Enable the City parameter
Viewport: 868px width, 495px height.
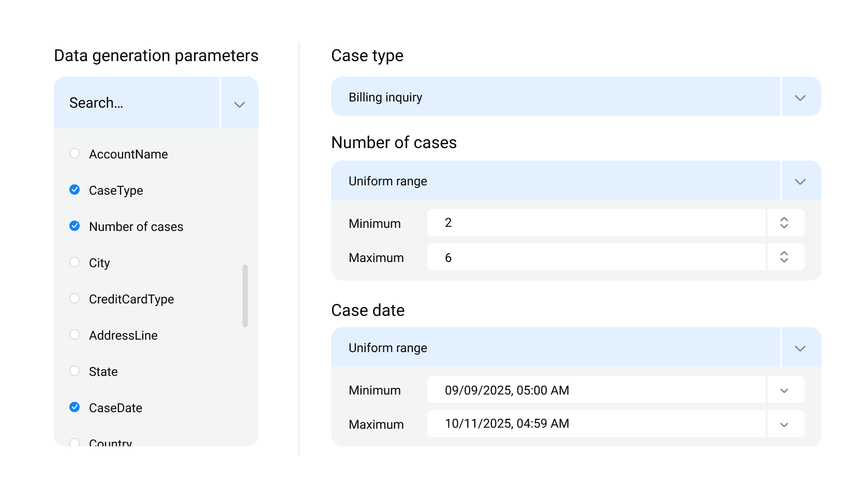click(74, 262)
